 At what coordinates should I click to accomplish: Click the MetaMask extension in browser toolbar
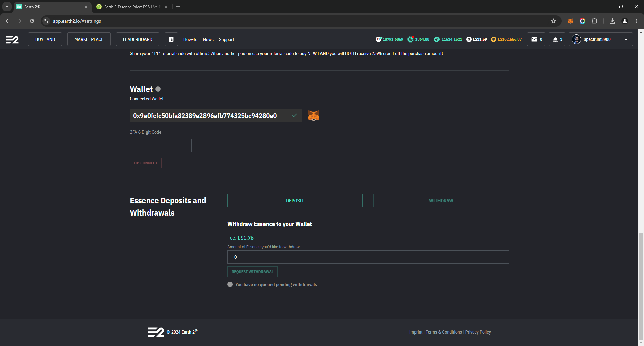570,21
